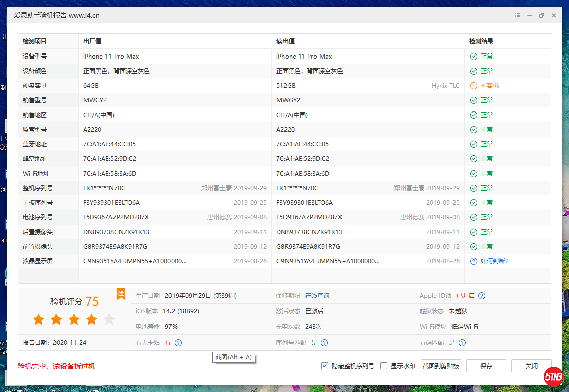569x392 pixels.
Task: Click the 在线查询 warranty link
Action: (317, 296)
